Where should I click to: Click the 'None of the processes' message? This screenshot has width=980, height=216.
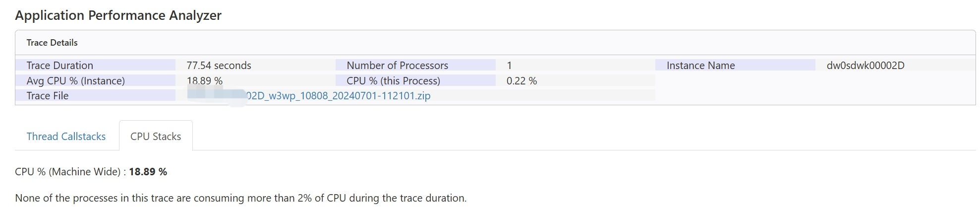pyautogui.click(x=240, y=198)
